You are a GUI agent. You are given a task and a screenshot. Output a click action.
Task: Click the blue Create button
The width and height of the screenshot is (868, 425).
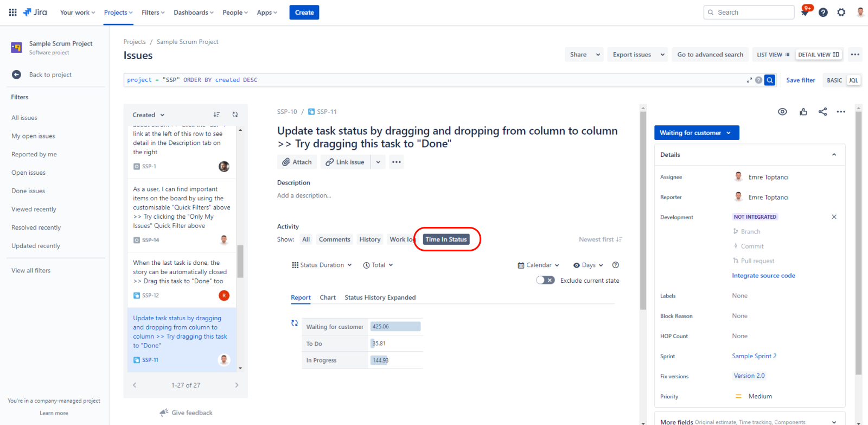coord(304,12)
